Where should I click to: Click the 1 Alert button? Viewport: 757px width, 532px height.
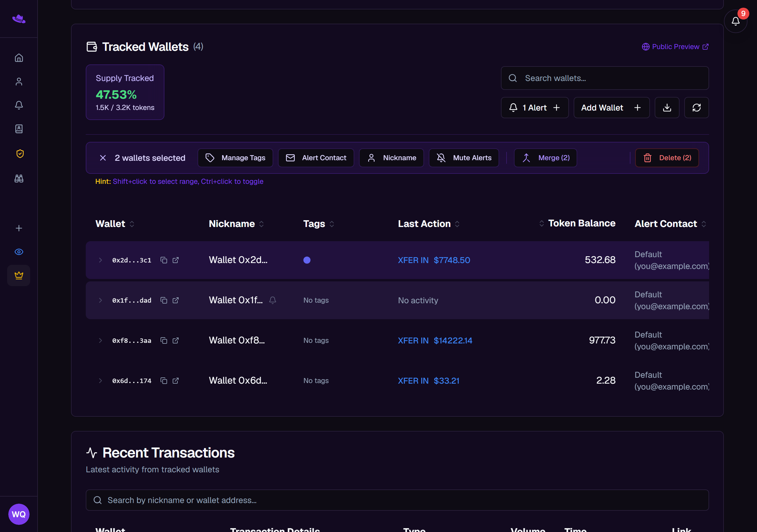[535, 108]
